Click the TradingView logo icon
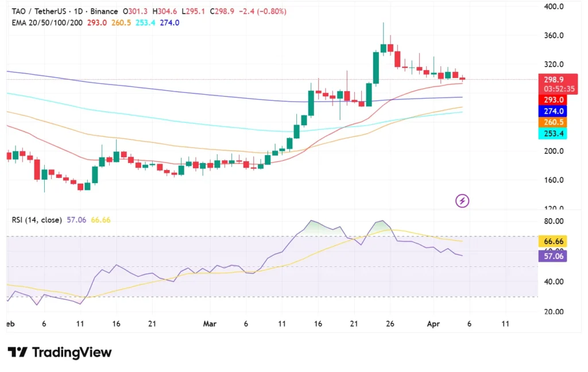The height and width of the screenshot is (372, 588). tap(17, 352)
